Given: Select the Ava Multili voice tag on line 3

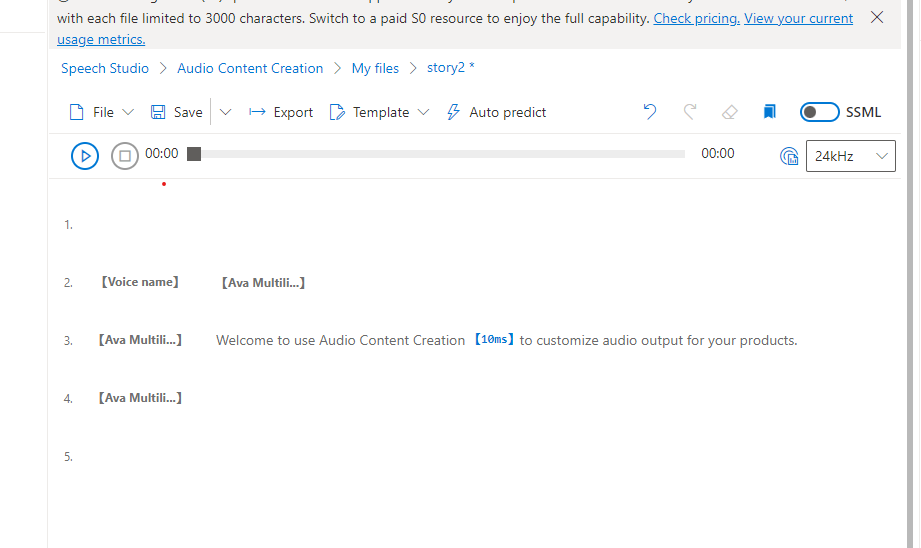Looking at the screenshot, I should tap(140, 340).
